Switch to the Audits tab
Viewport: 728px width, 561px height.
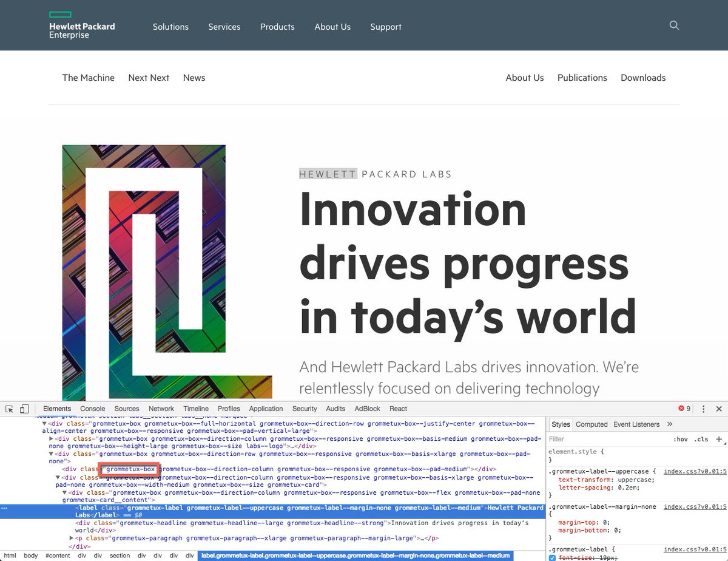pos(335,409)
